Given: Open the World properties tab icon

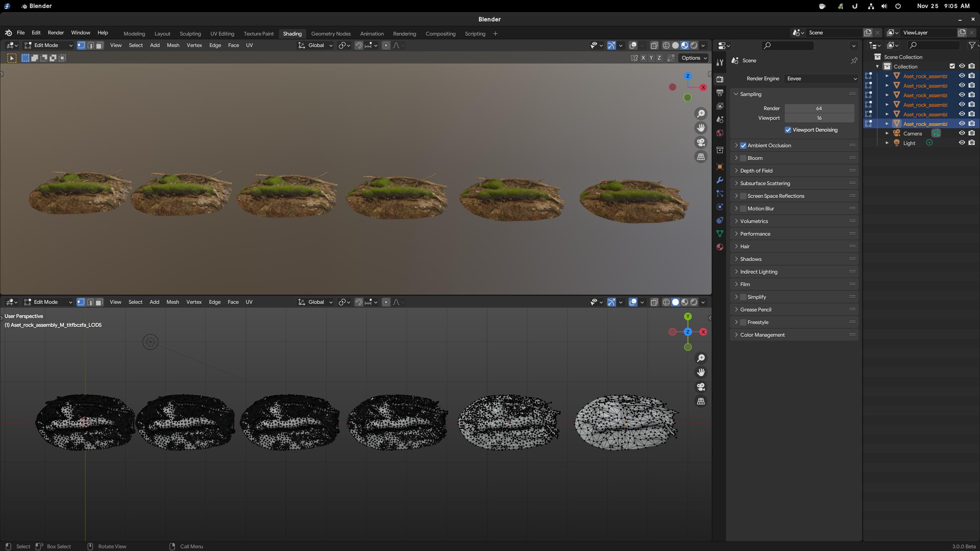Looking at the screenshot, I should 720,133.
